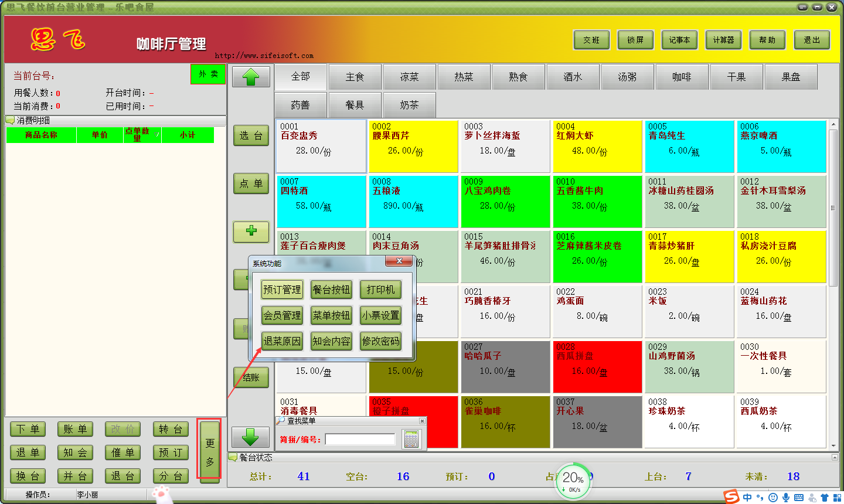Image resolution: width=844 pixels, height=504 pixels.
Task: Open 知会内容 in 系统功能 dialog
Action: pyautogui.click(x=331, y=341)
